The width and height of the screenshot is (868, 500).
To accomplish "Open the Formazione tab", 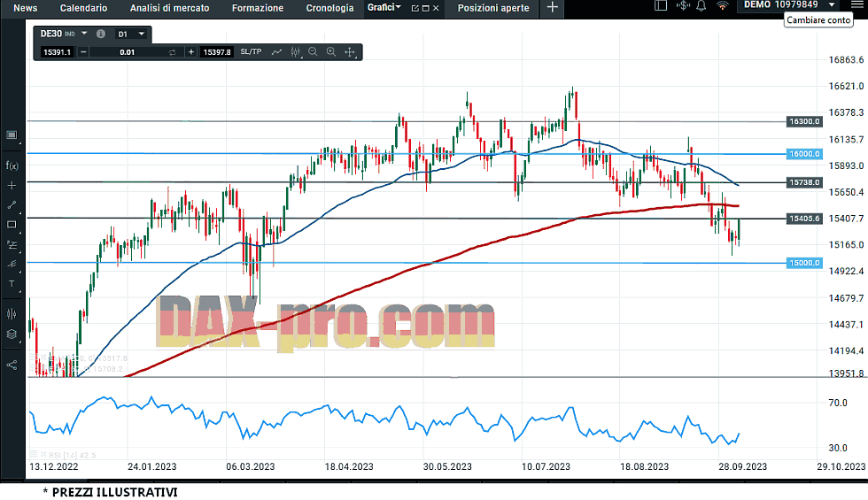I will (258, 8).
